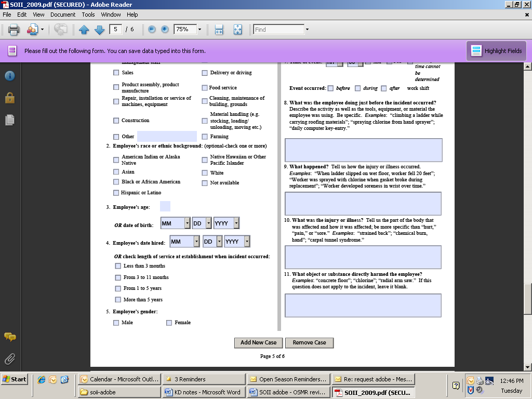
Task: Open the security lock panel icon
Action: click(x=9, y=98)
